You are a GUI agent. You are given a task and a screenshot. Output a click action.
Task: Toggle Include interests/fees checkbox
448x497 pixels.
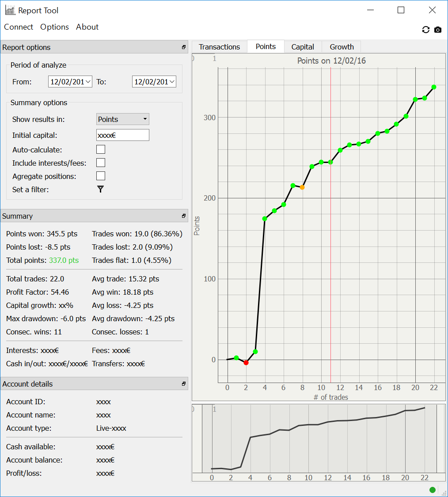101,163
